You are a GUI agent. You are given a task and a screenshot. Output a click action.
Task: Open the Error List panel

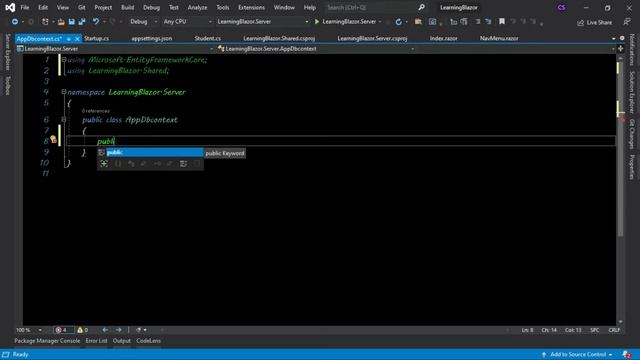click(x=96, y=341)
